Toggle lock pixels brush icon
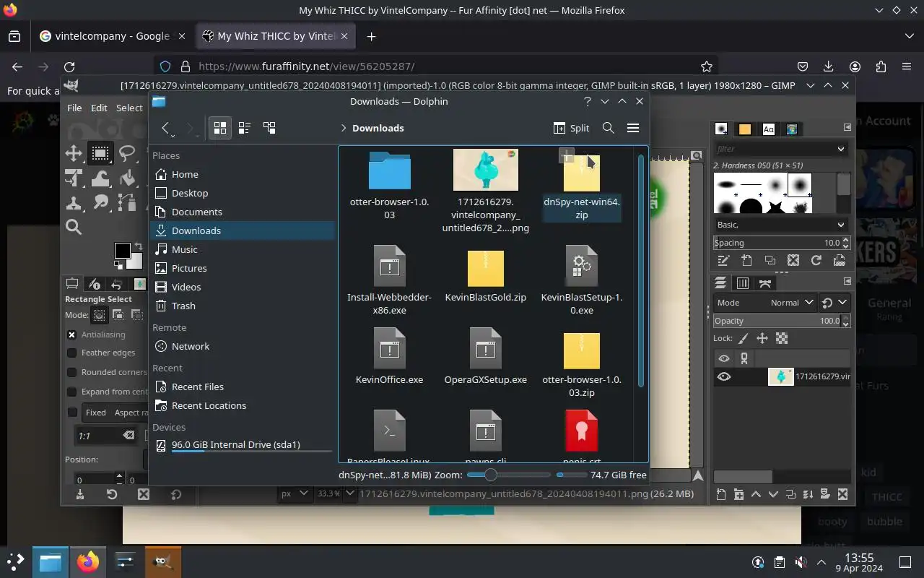 pyautogui.click(x=744, y=338)
